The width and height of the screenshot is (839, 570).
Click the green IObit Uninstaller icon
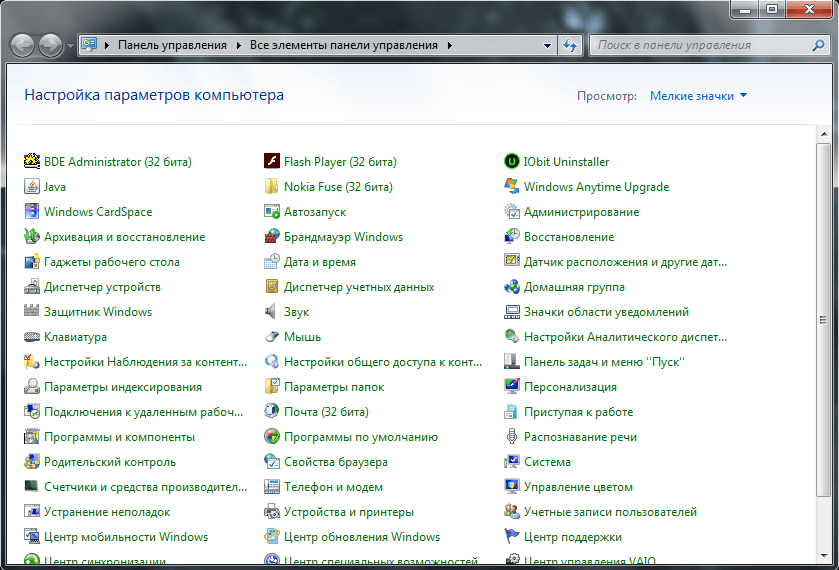pyautogui.click(x=512, y=161)
